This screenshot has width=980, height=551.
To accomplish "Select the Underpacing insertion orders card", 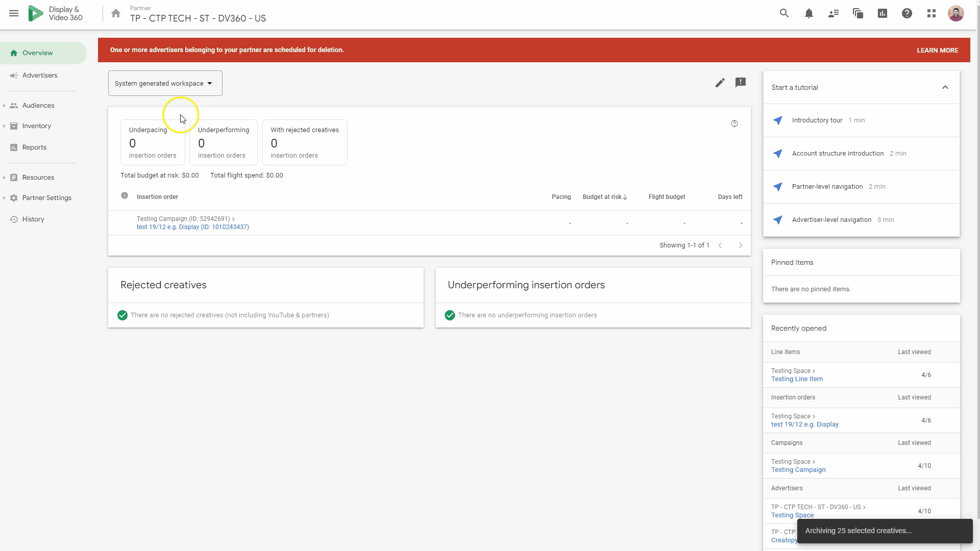I will pos(153,142).
